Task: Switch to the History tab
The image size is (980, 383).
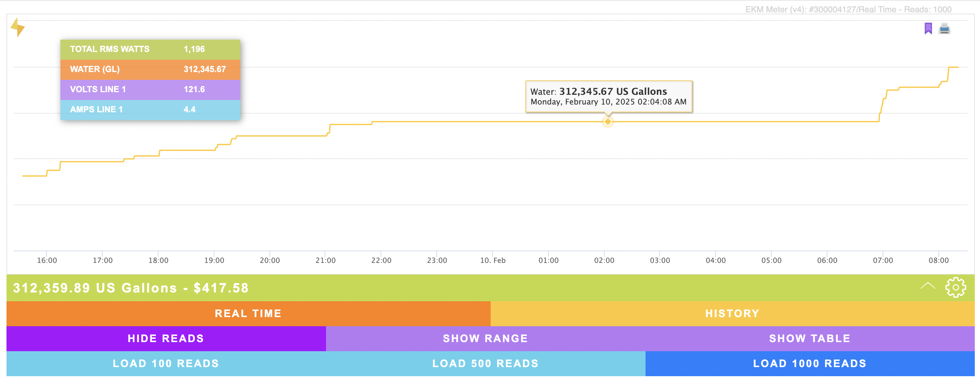Action: tap(732, 314)
